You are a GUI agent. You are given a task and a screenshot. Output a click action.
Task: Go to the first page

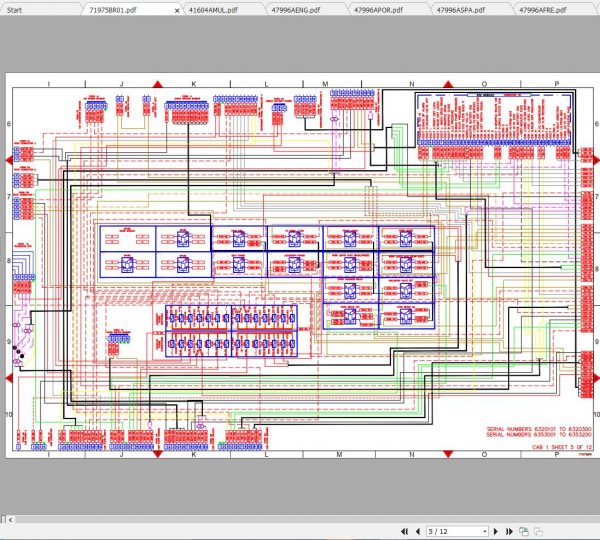click(x=404, y=530)
